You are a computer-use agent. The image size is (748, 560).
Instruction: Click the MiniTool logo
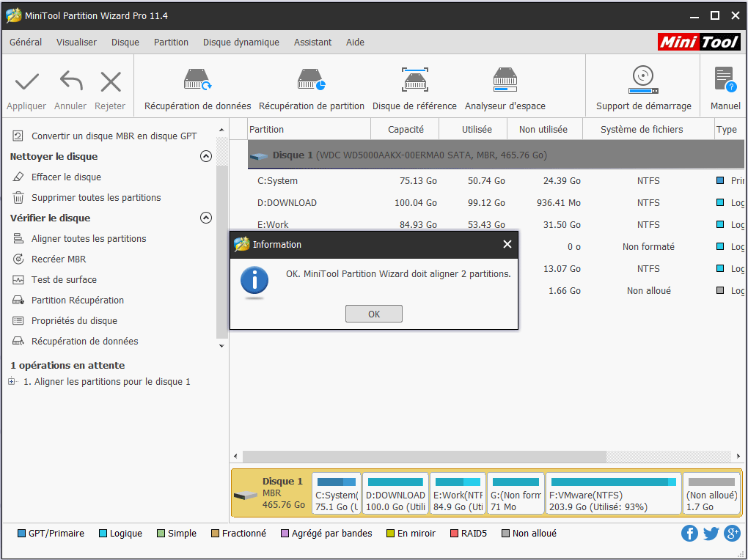(699, 42)
